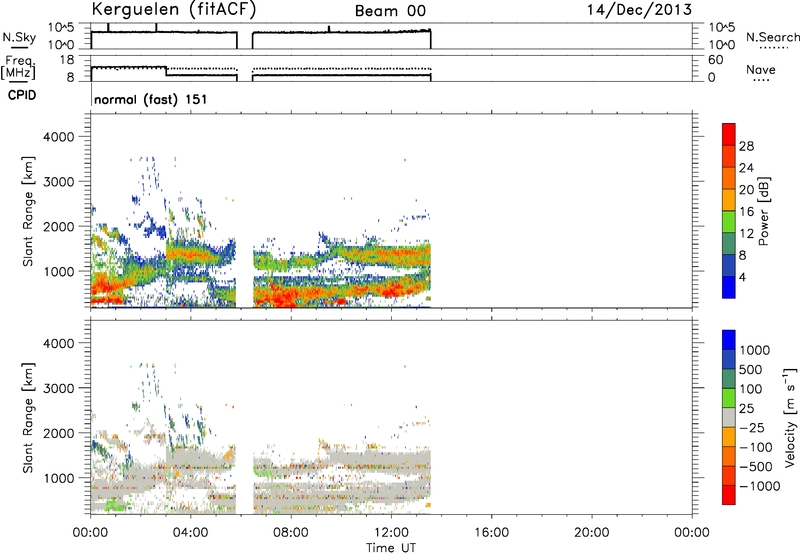The height and width of the screenshot is (554, 800).
Task: Click the '1000' tick on Velocity color bar
Action: coord(754,350)
